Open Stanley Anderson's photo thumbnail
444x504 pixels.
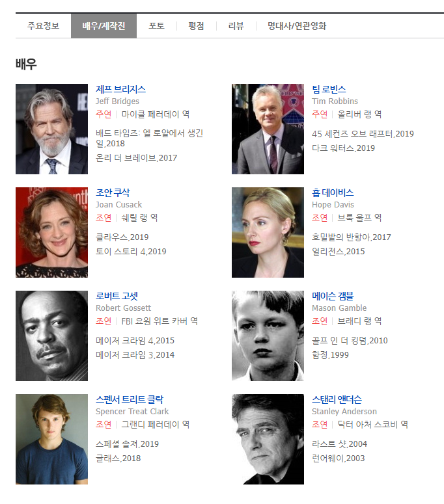pyautogui.click(x=268, y=440)
